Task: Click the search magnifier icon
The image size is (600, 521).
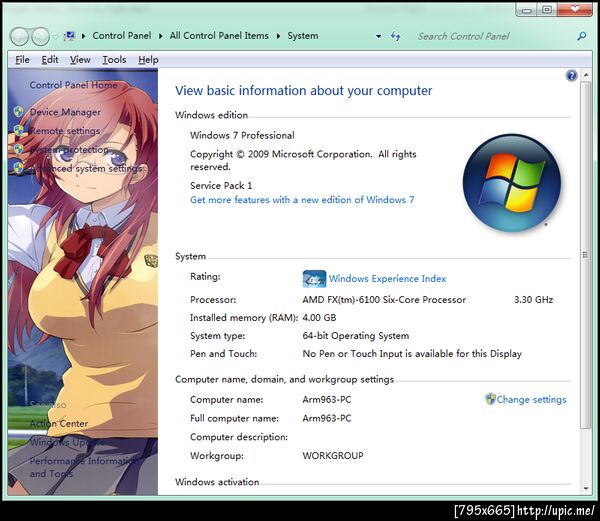Action: point(582,36)
